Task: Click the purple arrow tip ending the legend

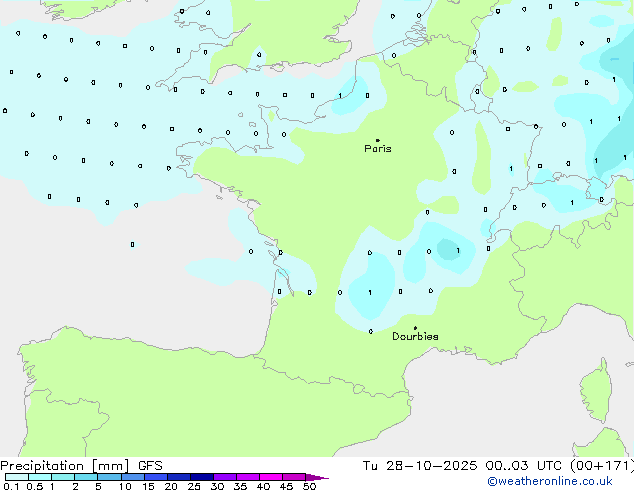Action: point(317,477)
